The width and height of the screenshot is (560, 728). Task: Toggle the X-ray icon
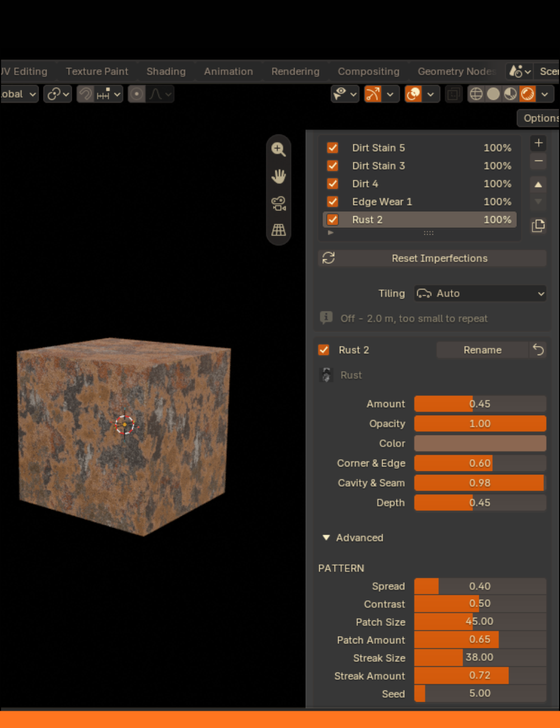pyautogui.click(x=453, y=94)
